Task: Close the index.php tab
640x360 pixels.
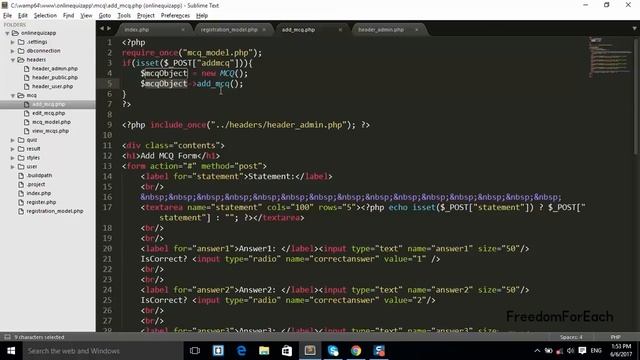Action: [182, 30]
